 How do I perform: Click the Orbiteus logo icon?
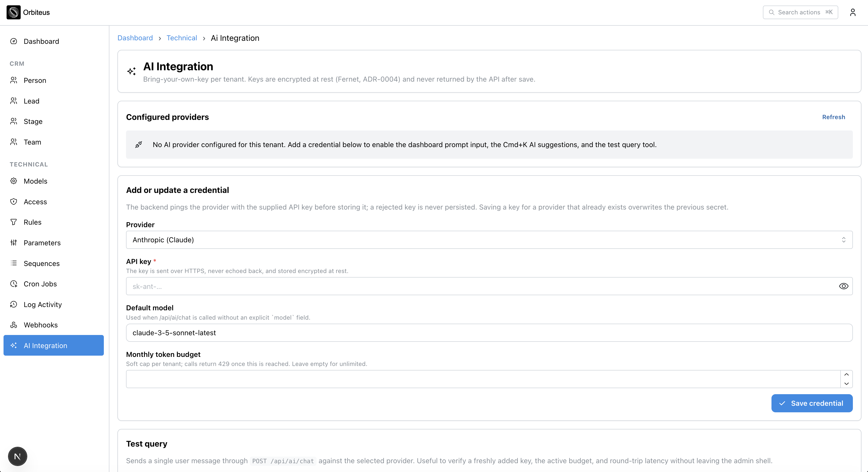coord(13,12)
